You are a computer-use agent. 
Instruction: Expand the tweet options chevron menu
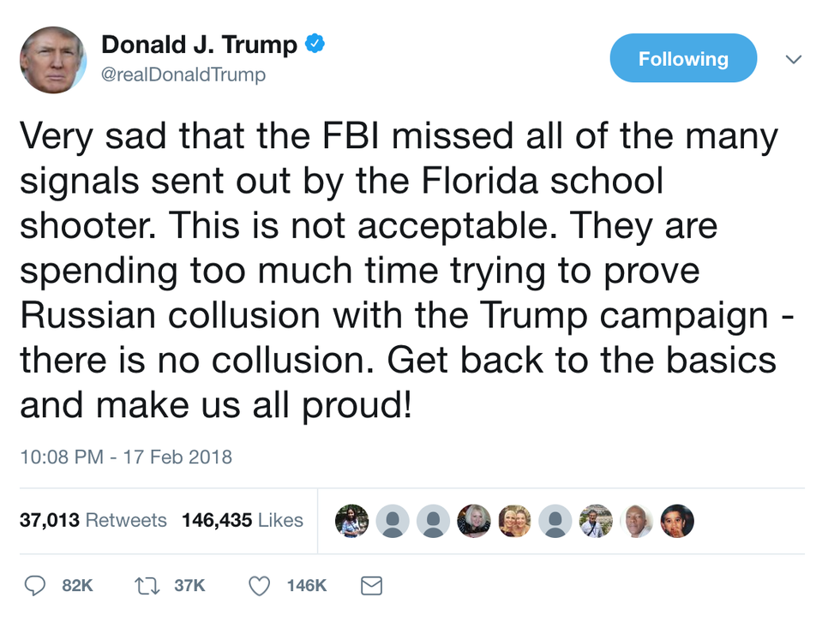tap(794, 60)
